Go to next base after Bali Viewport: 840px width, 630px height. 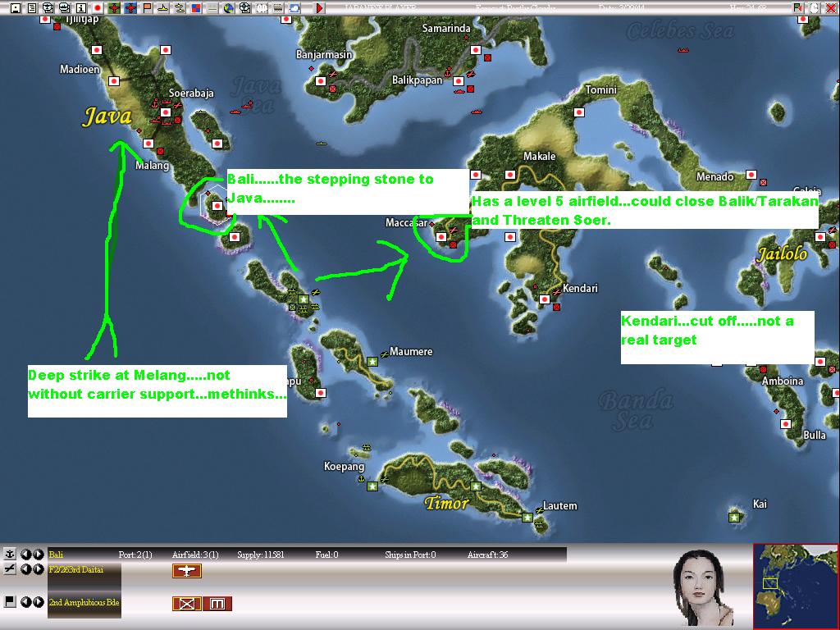pyautogui.click(x=39, y=555)
